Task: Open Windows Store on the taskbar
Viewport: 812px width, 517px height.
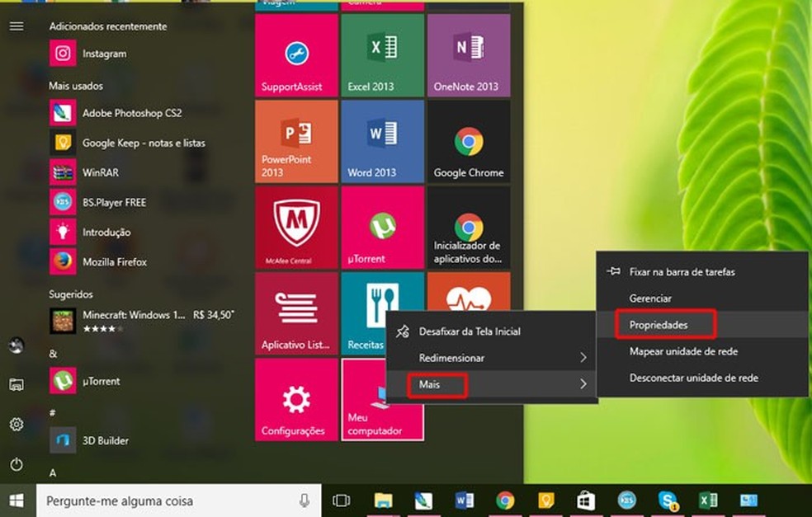Action: (586, 501)
